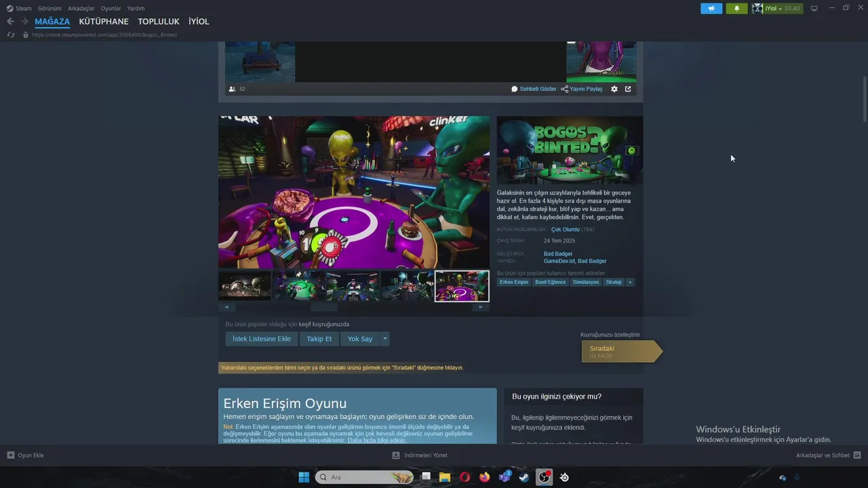Open Çok Olumlu reviews link
The image size is (868, 488).
click(566, 230)
